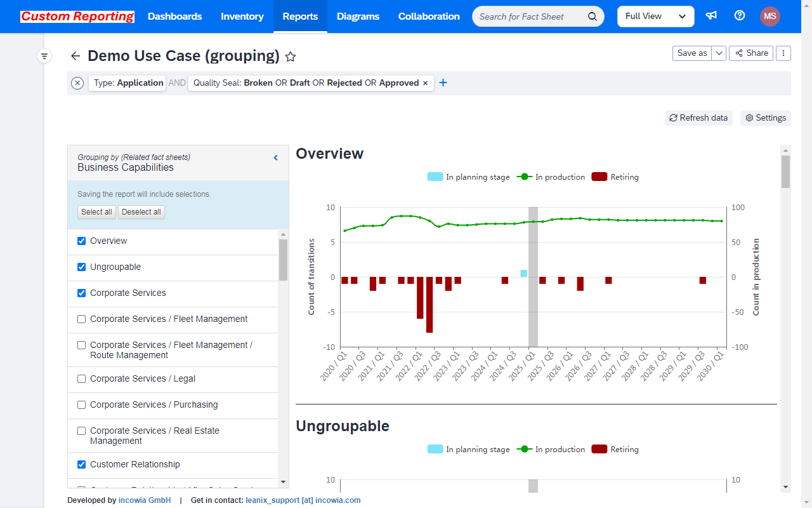The height and width of the screenshot is (508, 812).
Task: Open the Full View dropdown
Action: coord(655,17)
